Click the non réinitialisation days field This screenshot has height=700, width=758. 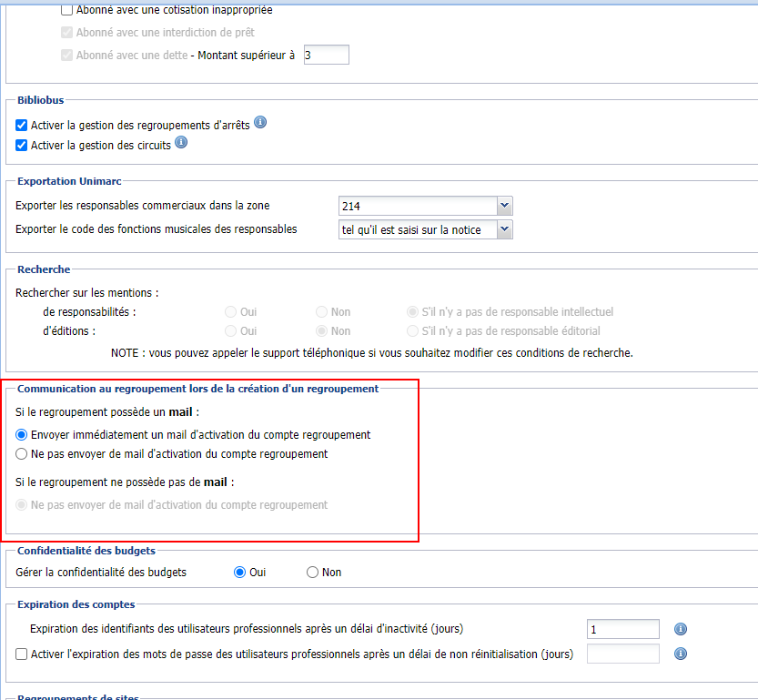pos(622,653)
